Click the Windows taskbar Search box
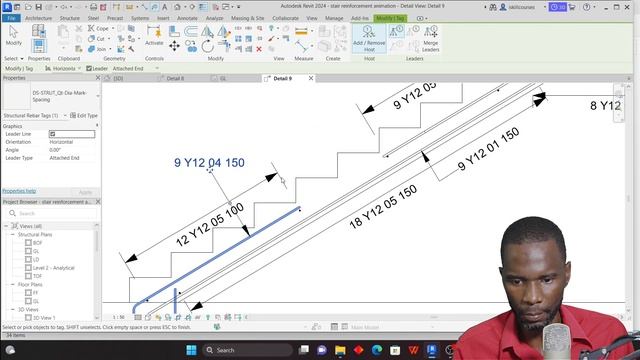 [247, 350]
